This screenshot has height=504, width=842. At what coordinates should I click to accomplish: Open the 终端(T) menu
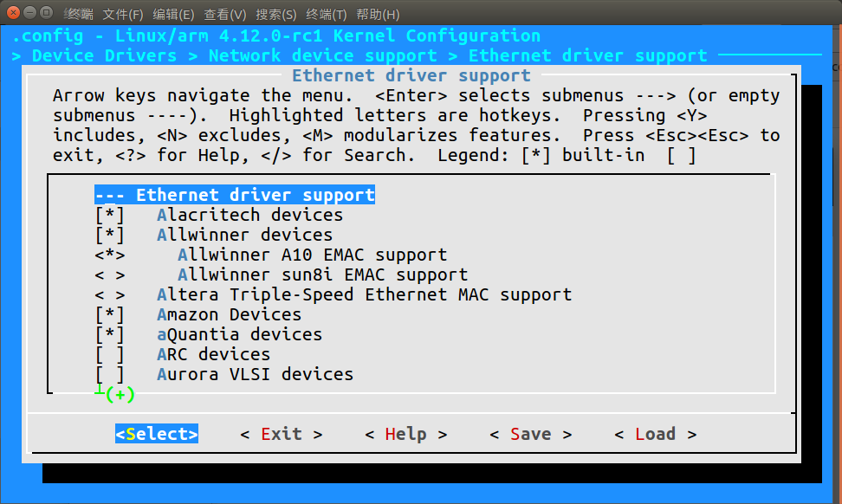tap(327, 14)
